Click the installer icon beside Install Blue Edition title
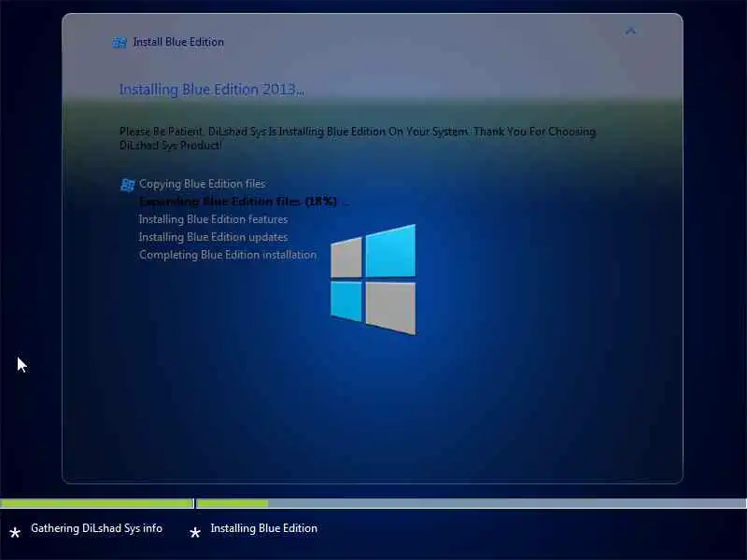 [x=120, y=42]
